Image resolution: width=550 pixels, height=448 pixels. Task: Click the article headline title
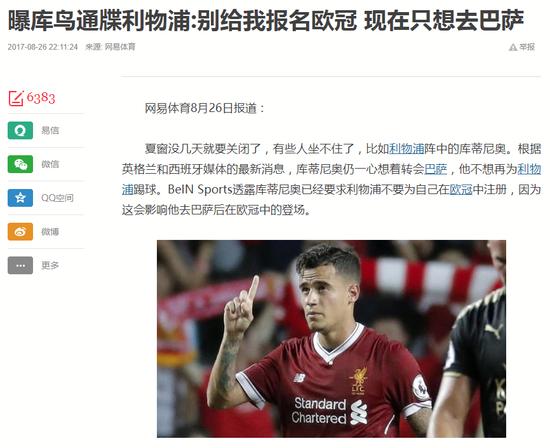[266, 20]
